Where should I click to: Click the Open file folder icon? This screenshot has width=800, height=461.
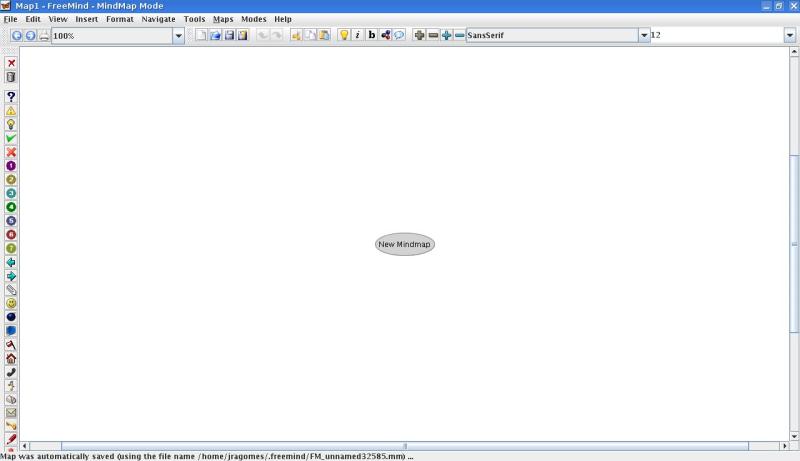[x=215, y=35]
